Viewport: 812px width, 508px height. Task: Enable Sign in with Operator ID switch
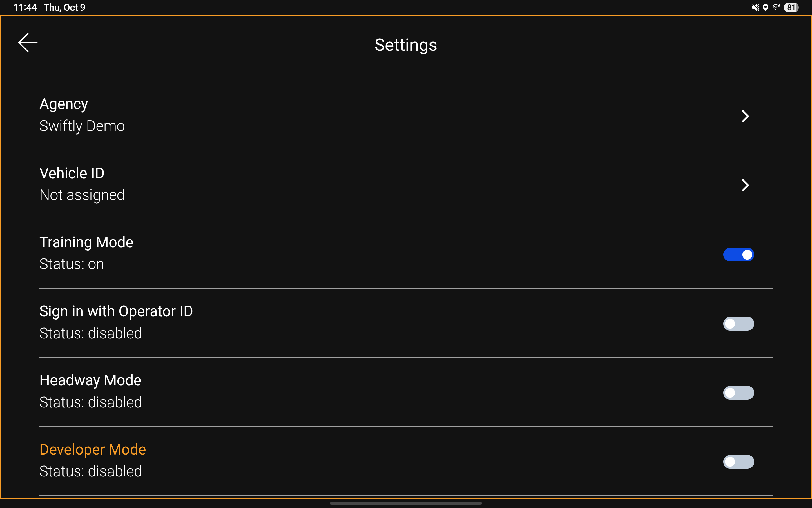pyautogui.click(x=738, y=324)
